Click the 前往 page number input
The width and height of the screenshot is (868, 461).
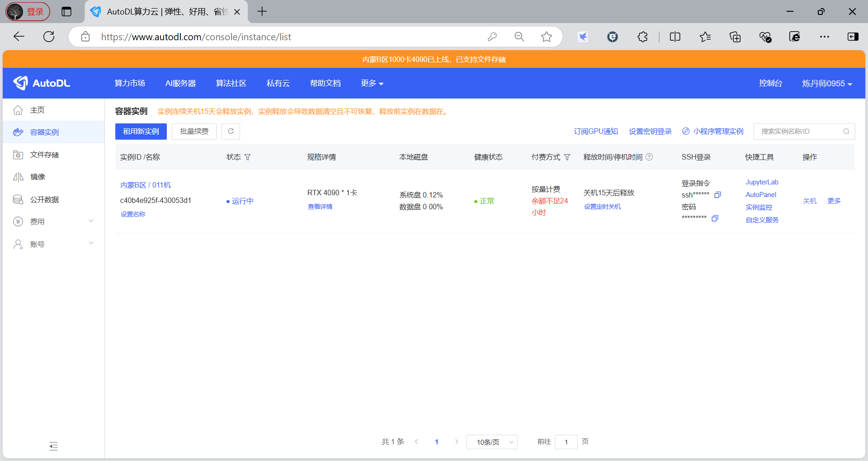[566, 442]
